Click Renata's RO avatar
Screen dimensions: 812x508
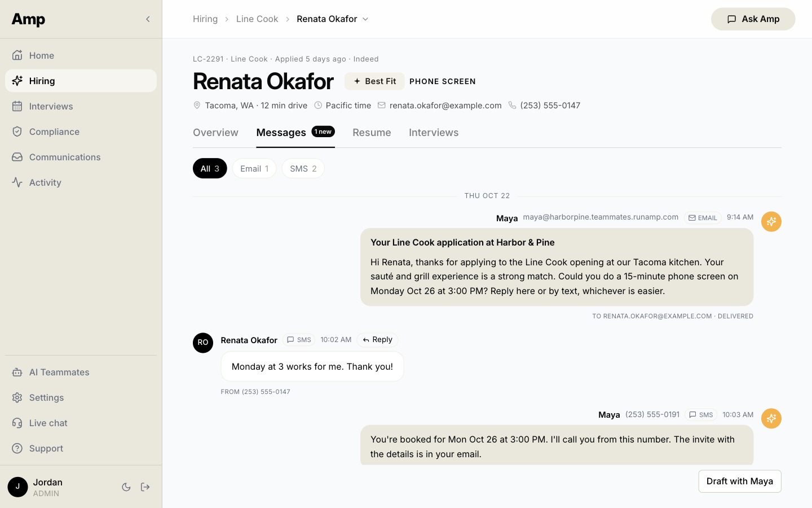click(203, 343)
